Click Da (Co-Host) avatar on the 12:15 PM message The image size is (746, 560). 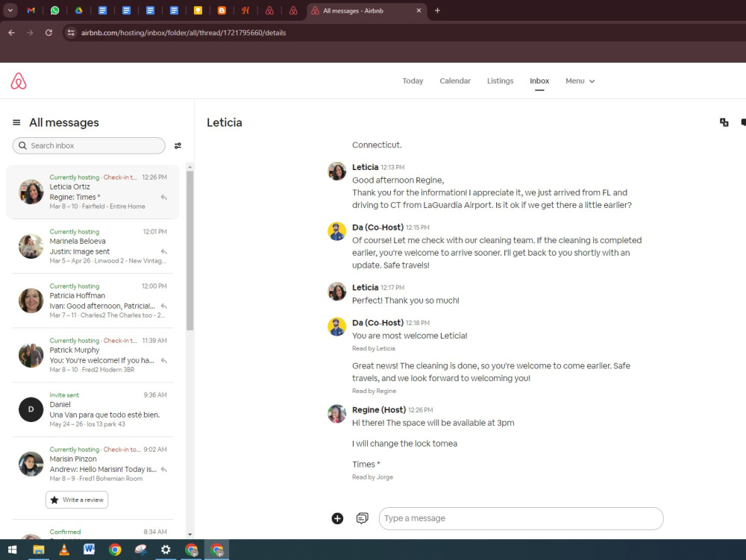click(x=337, y=231)
